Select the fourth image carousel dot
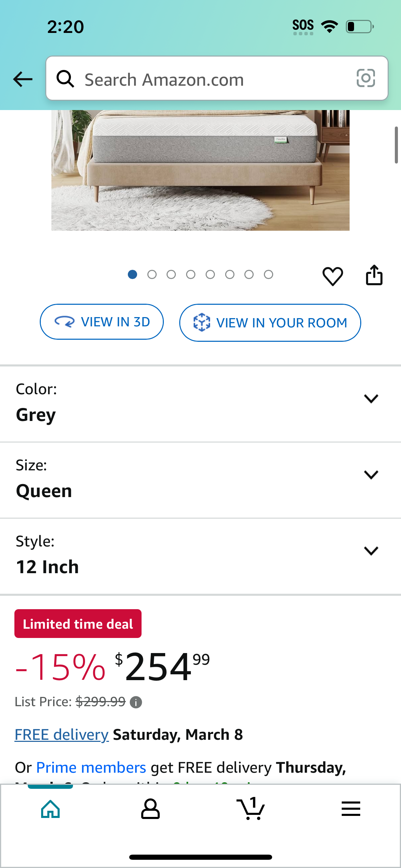The height and width of the screenshot is (868, 401). [191, 275]
